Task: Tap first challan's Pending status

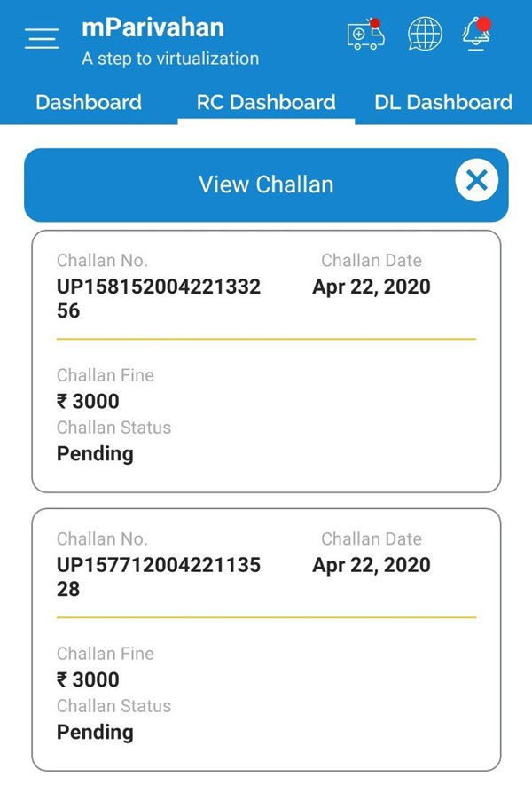Action: (x=95, y=453)
